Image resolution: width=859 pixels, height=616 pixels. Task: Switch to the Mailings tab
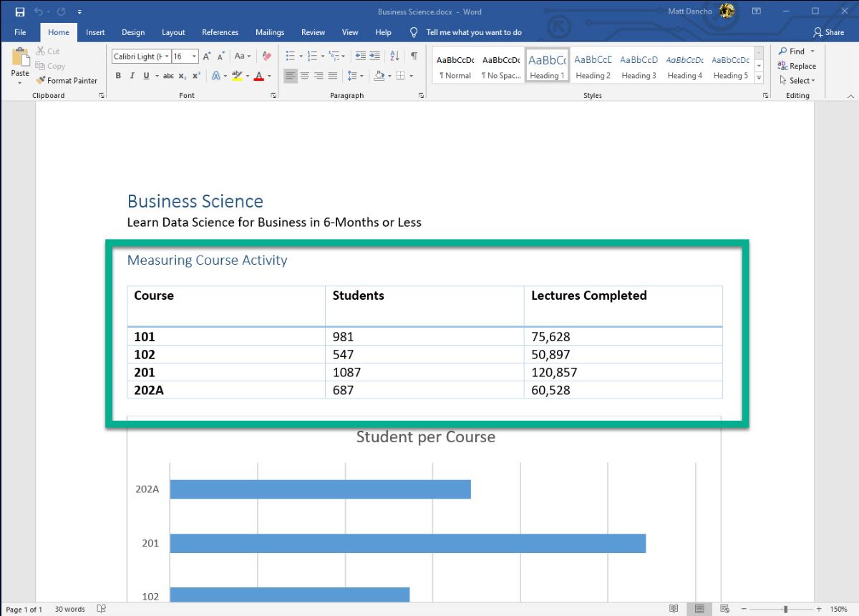[270, 32]
